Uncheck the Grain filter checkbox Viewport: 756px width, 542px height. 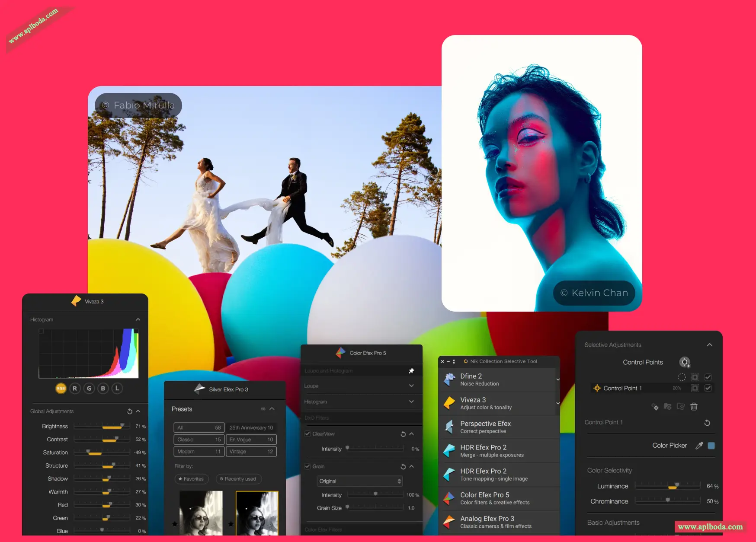point(308,466)
